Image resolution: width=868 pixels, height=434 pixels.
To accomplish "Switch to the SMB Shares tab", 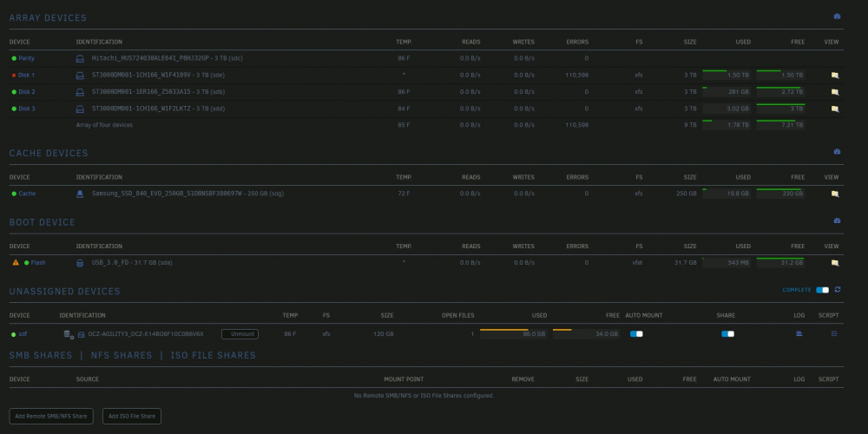I will (x=41, y=355).
